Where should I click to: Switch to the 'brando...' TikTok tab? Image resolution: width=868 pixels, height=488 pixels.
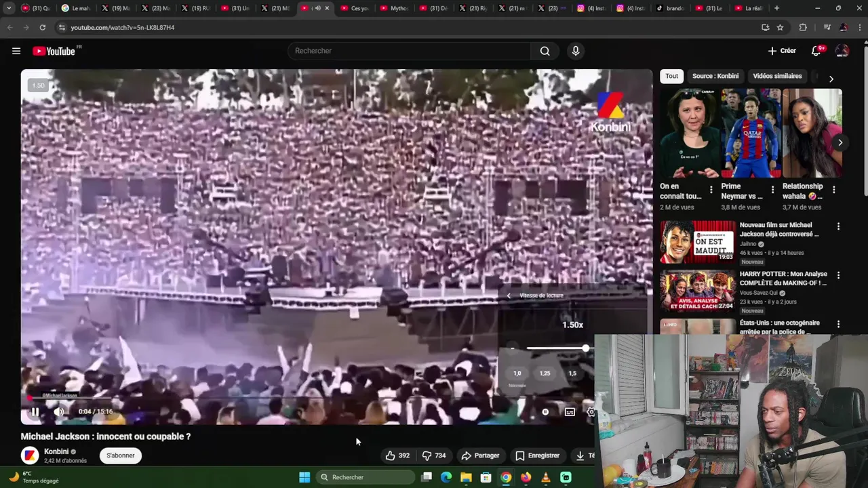point(671,8)
